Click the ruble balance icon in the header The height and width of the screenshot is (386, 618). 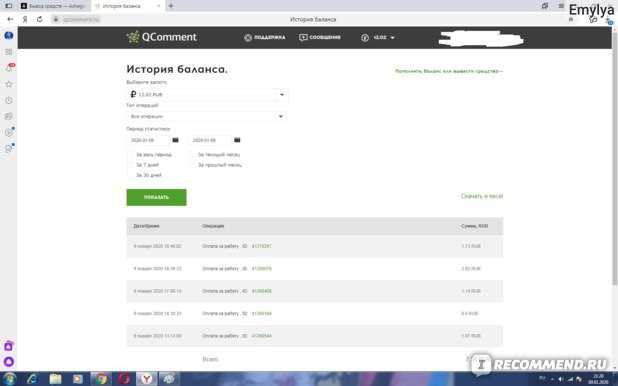[365, 38]
